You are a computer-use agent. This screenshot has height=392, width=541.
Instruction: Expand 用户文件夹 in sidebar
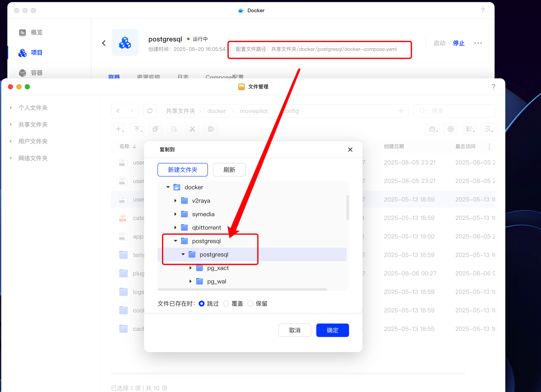click(11, 141)
